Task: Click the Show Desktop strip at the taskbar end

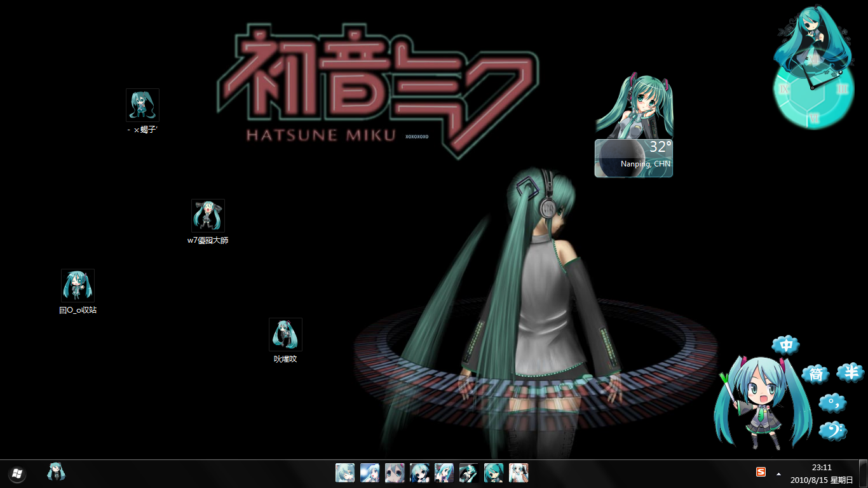Action: pyautogui.click(x=863, y=473)
